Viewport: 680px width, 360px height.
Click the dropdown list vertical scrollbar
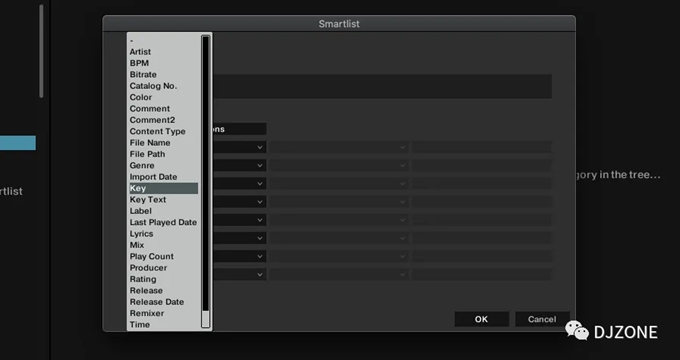[206, 181]
